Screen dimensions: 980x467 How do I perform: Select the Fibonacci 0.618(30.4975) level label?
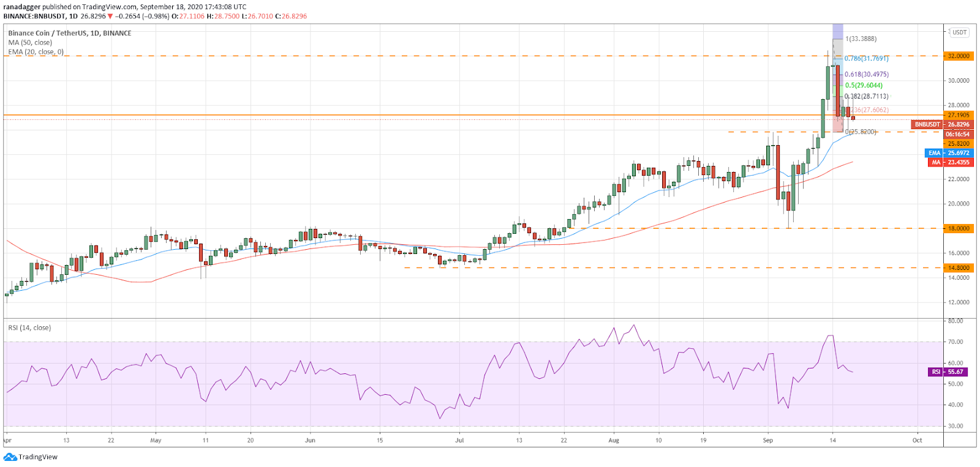pyautogui.click(x=867, y=74)
